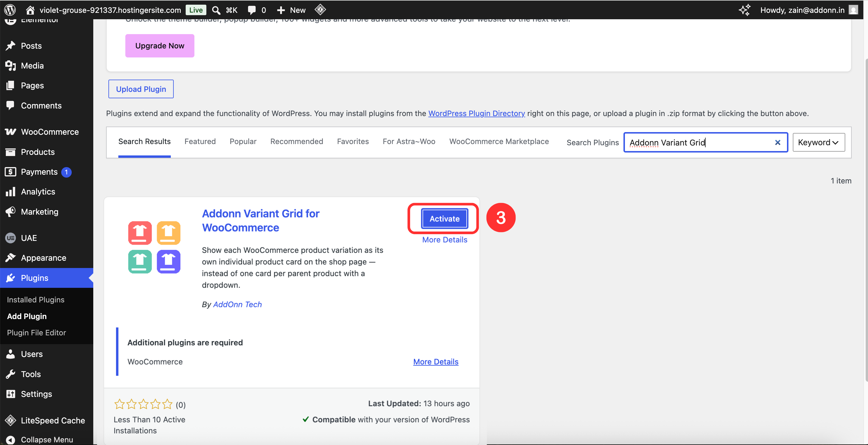Open Plugin File Editor submenu item
The height and width of the screenshot is (445, 868).
tap(36, 332)
